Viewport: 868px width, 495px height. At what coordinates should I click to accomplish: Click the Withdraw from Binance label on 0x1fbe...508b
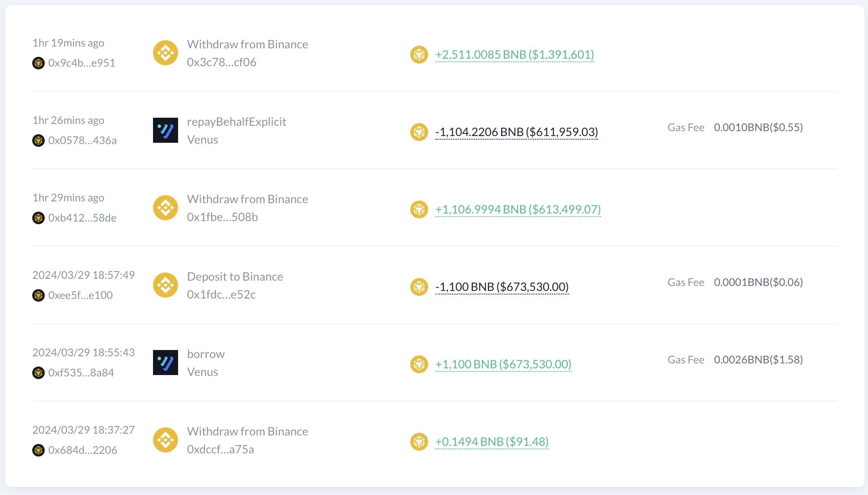point(247,199)
